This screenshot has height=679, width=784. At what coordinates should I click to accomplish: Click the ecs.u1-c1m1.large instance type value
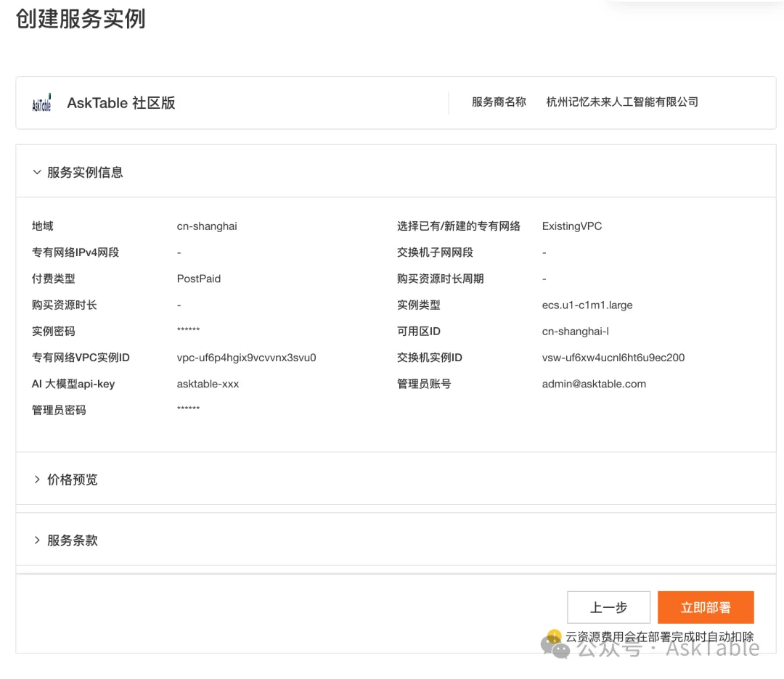coord(587,305)
